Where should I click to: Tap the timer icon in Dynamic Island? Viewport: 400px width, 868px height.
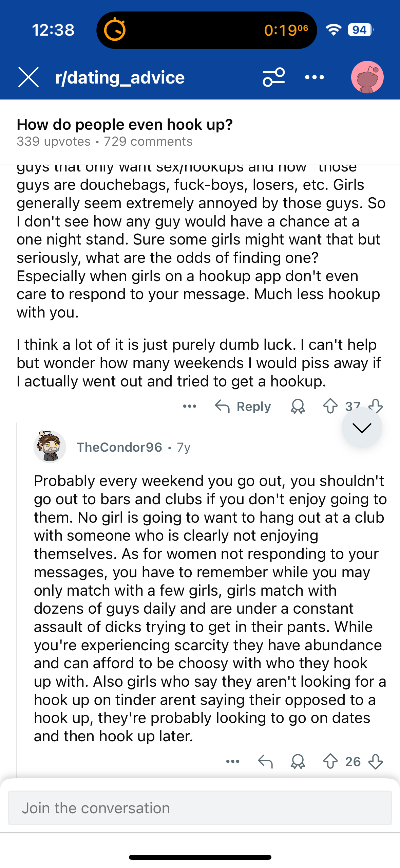(x=115, y=30)
